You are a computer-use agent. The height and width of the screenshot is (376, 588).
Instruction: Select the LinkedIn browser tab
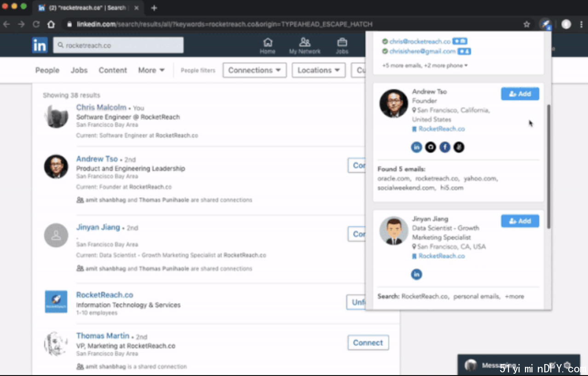87,8
